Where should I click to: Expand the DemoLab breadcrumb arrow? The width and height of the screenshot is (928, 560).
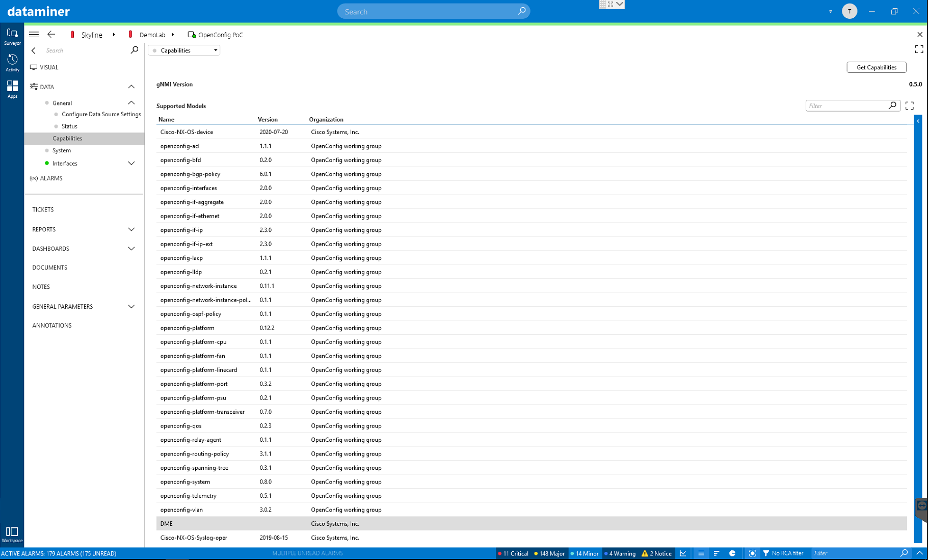click(x=173, y=35)
